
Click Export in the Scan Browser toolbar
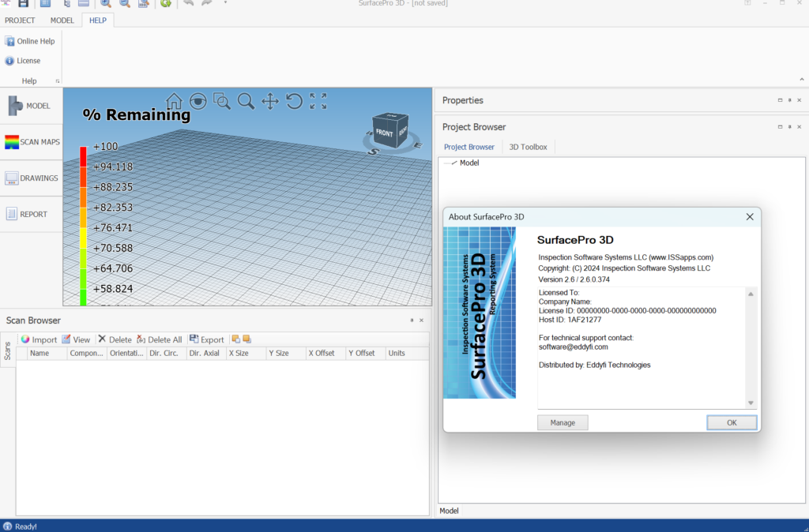(x=206, y=339)
